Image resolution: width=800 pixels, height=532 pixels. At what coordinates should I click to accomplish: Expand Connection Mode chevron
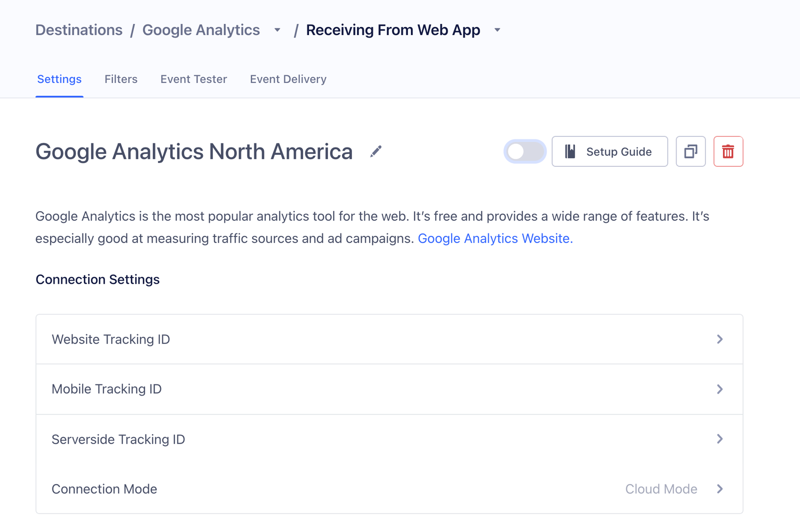(x=719, y=489)
